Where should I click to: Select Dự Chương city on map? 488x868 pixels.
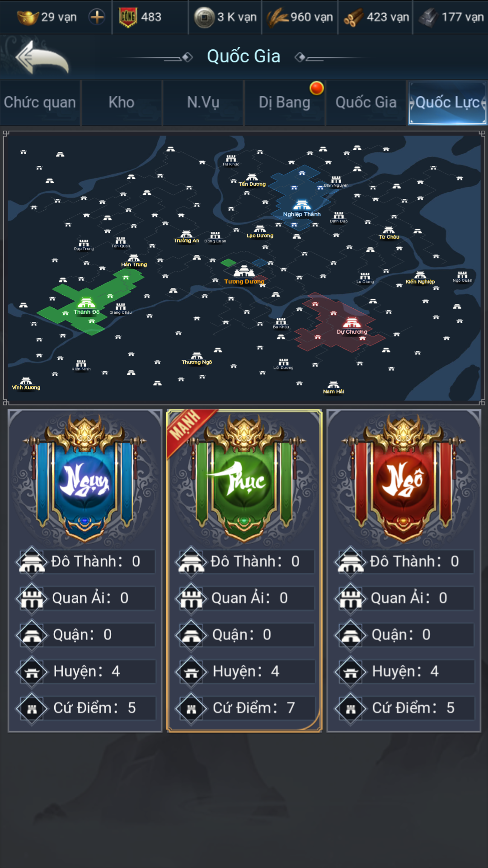pos(352,326)
